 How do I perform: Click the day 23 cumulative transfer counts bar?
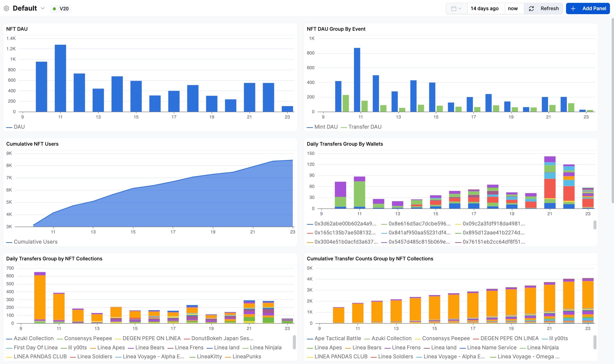click(x=588, y=301)
